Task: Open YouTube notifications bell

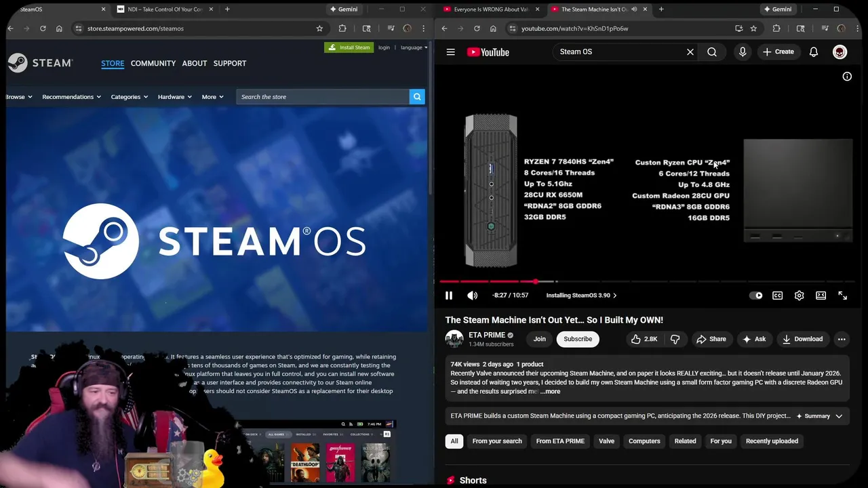Action: click(814, 52)
